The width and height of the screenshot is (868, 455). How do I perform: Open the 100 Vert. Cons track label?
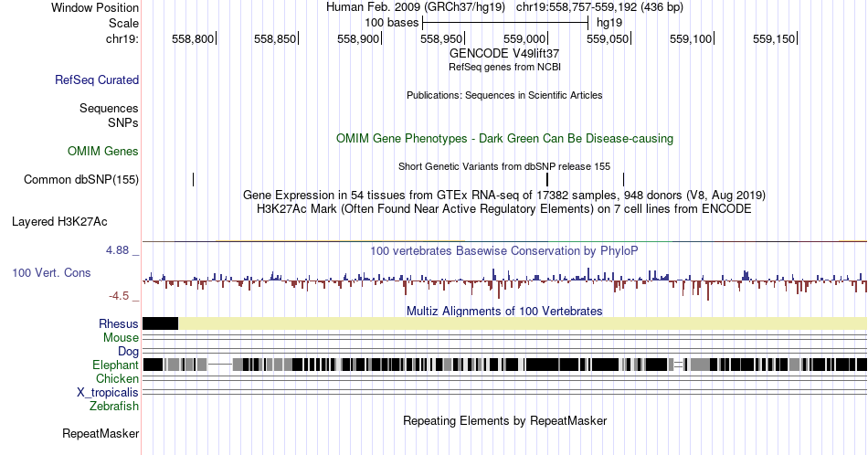tap(51, 272)
